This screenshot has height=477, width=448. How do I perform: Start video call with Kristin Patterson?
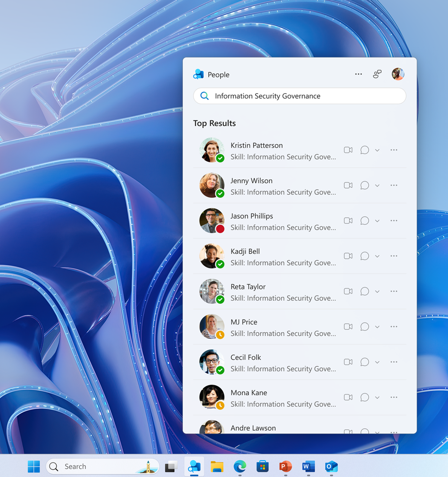[348, 150]
